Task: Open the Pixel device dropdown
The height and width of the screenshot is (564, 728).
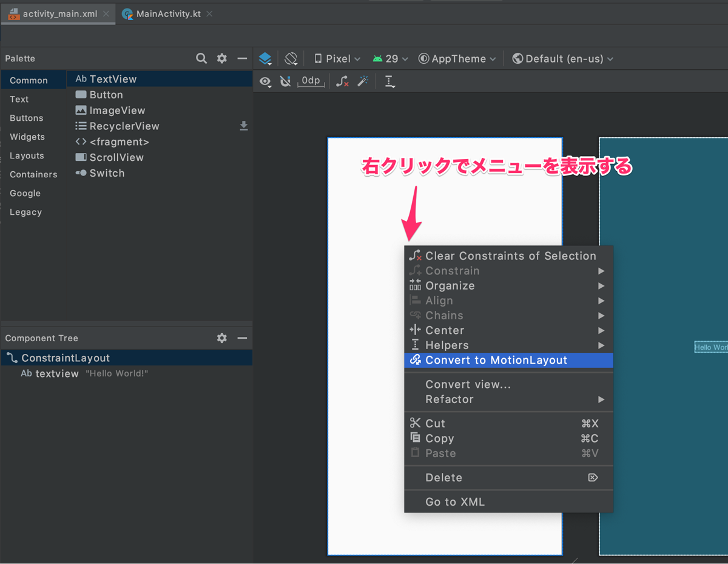Action: (337, 59)
